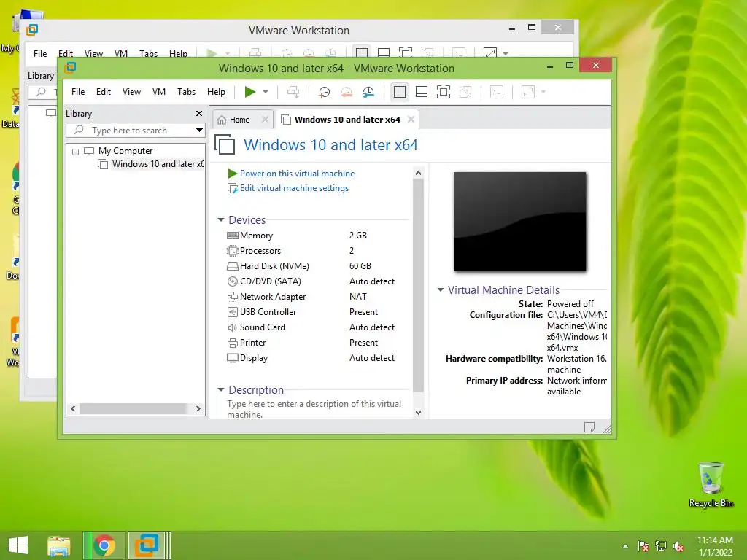
Task: Close the Home tab
Action: 266,120
